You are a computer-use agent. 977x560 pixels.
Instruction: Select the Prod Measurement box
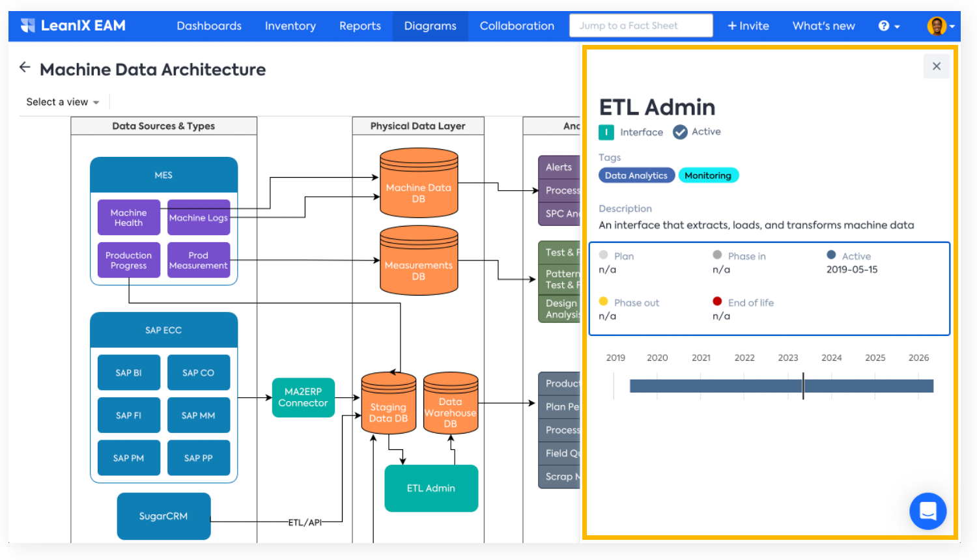point(199,260)
